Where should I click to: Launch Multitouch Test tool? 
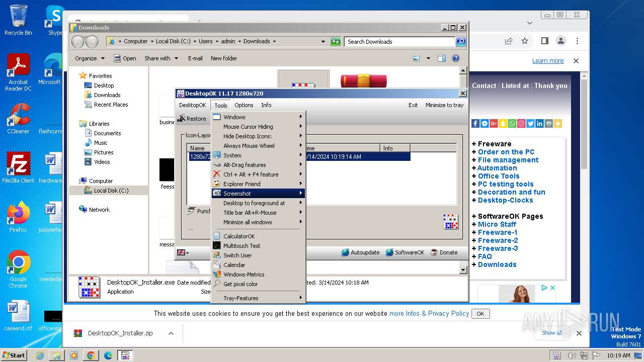pyautogui.click(x=258, y=246)
